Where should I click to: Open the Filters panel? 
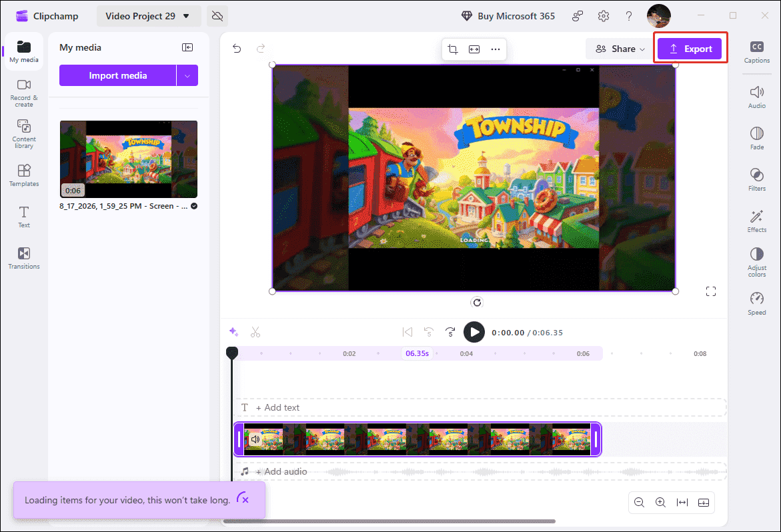[756, 179]
